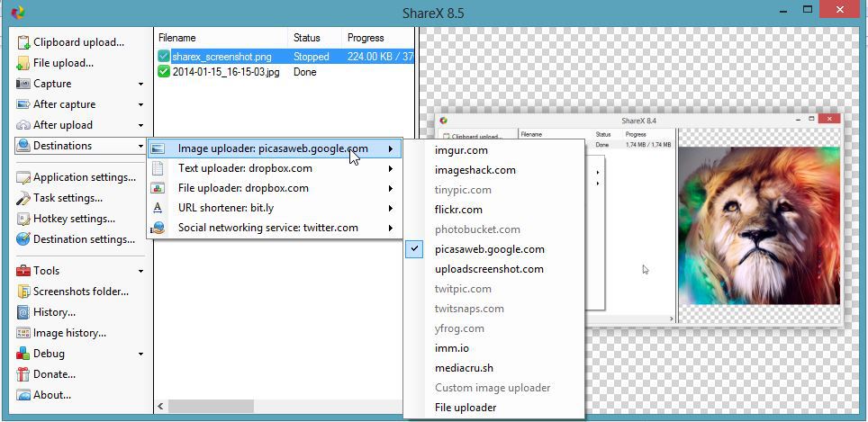868x422 pixels.
Task: Expand the After capture dropdown arrow
Action: tap(140, 104)
